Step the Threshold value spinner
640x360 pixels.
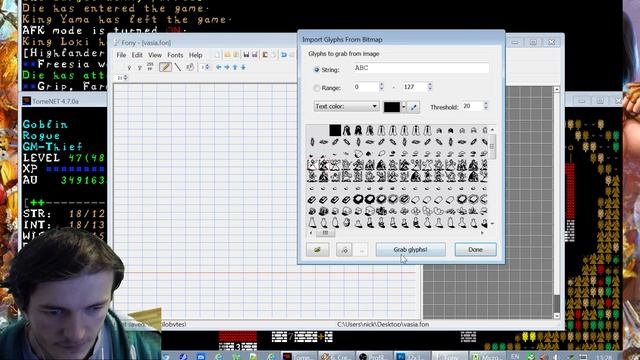486,106
